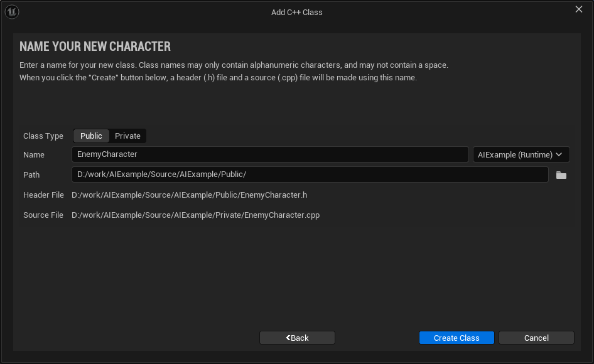The width and height of the screenshot is (594, 364).
Task: Click the Header File label
Action: [x=43, y=195]
